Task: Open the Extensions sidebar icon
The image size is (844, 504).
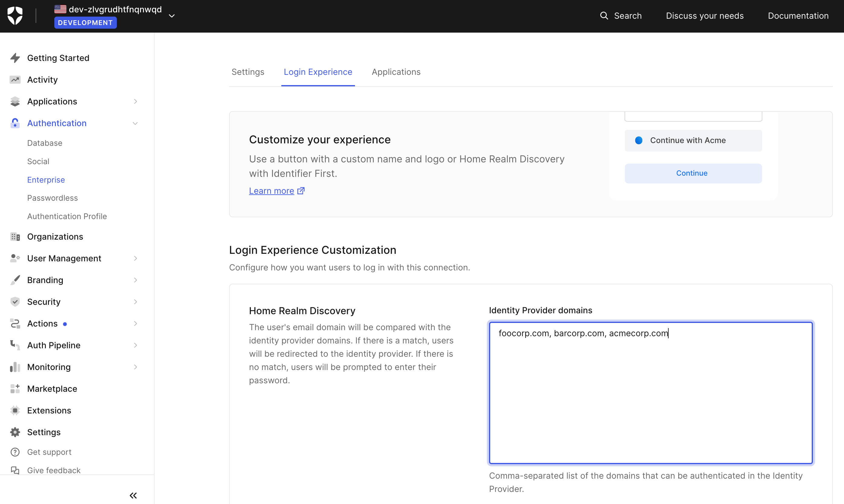Action: 15,410
